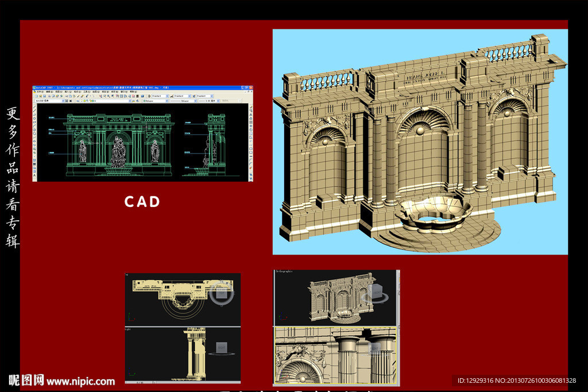The height and width of the screenshot is (392, 588).
Task: Select the Hatch tool in AutoCAD Draw toolbar
Action: [34, 160]
